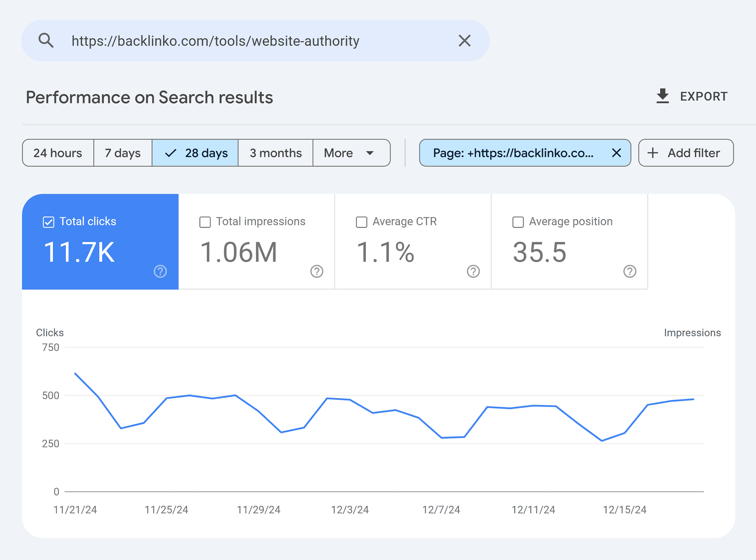Toggle the Average CTR checkbox
This screenshot has height=560, width=756.
[x=362, y=222]
